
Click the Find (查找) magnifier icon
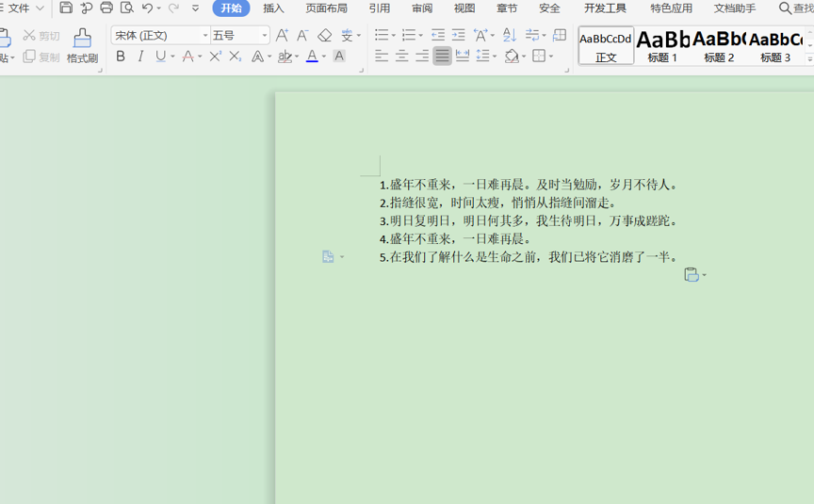point(785,8)
